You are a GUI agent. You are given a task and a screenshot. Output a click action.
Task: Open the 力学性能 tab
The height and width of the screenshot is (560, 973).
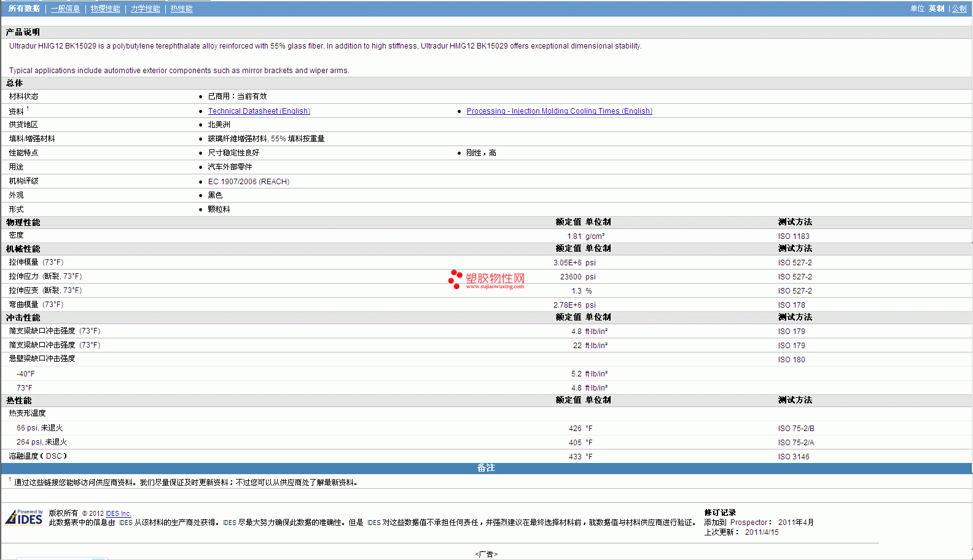coord(145,9)
